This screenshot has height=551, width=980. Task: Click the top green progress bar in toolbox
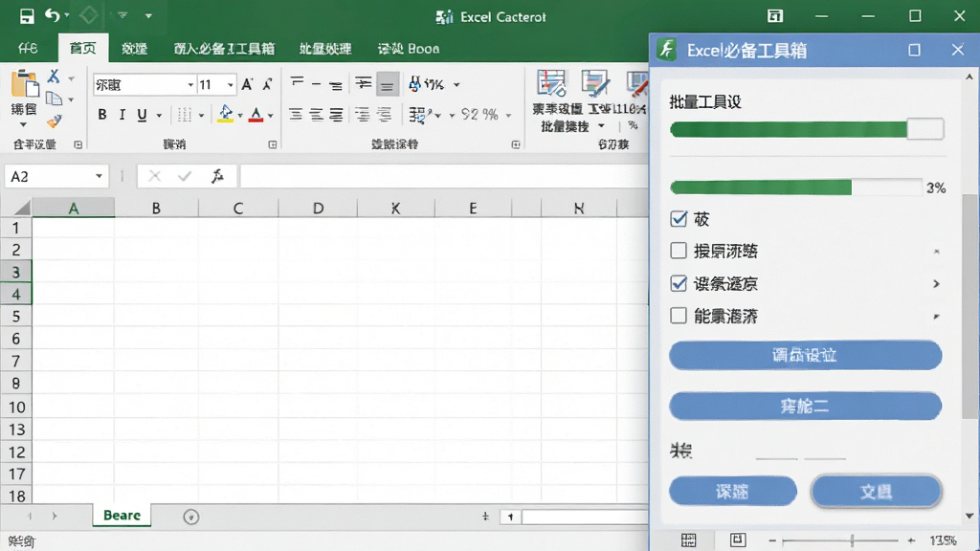[x=806, y=129]
